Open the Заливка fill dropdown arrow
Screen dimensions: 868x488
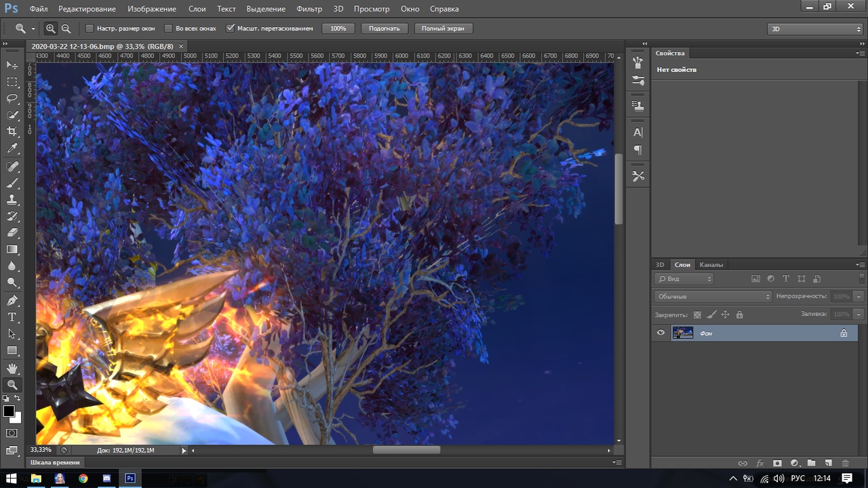coord(859,314)
